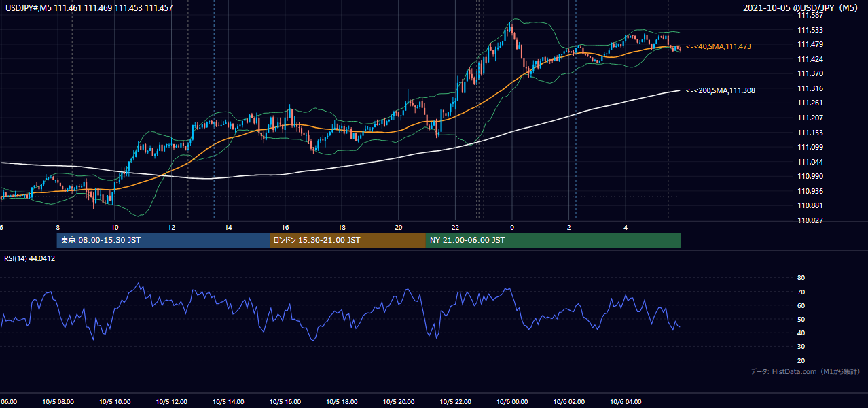Click price level 110.936 on the axis
This screenshot has width=868, height=408.
[810, 191]
